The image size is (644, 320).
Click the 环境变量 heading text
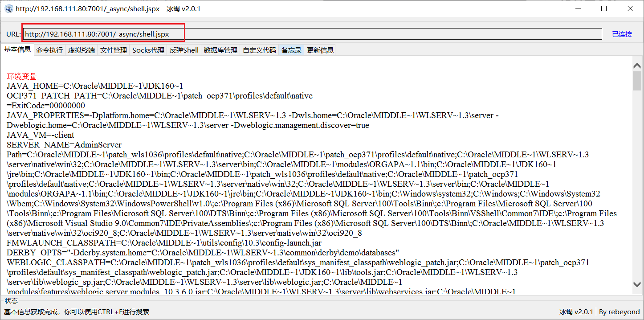(23, 77)
